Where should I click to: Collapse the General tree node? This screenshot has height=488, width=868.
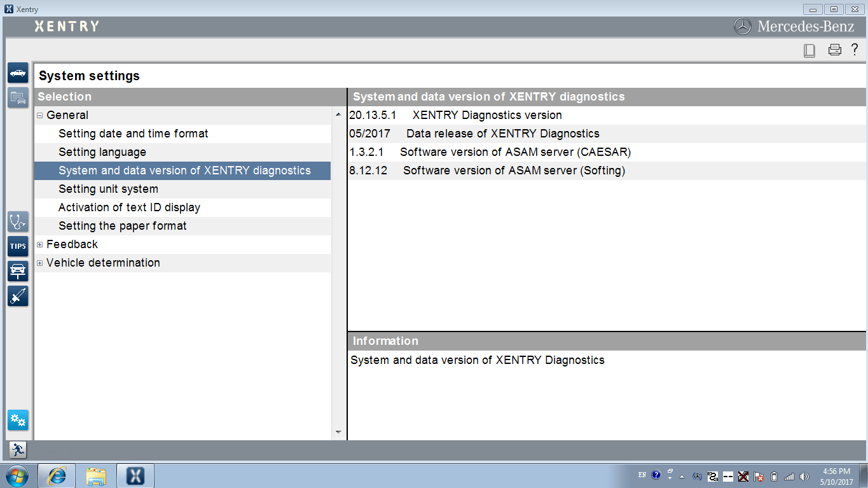tap(39, 115)
